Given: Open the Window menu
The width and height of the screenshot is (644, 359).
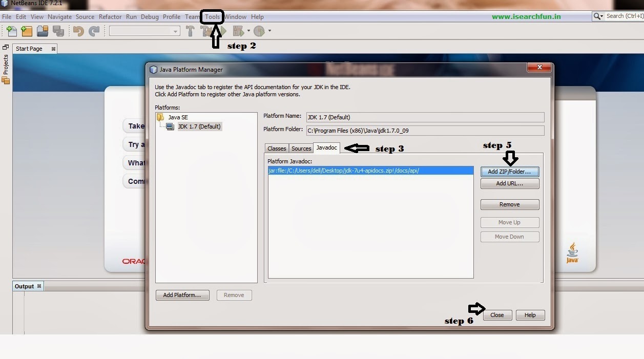Looking at the screenshot, I should pos(236,17).
